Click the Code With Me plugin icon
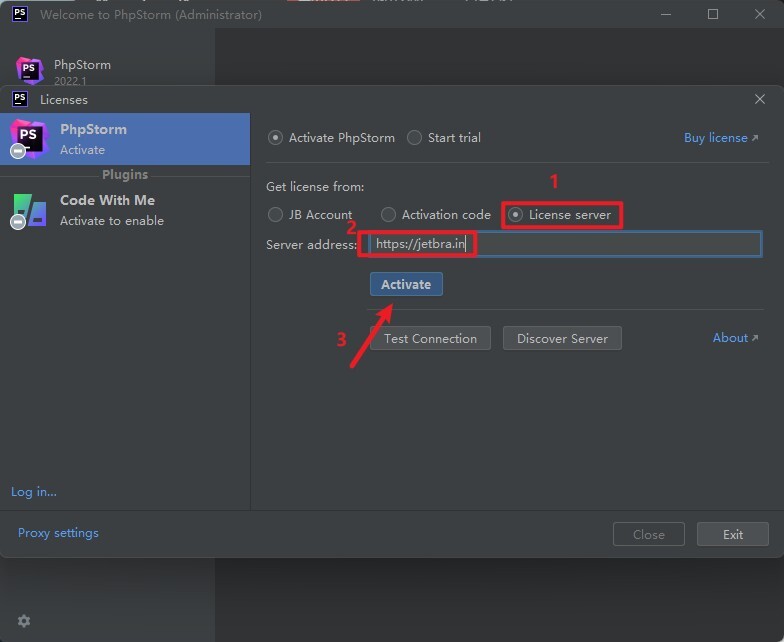 (30, 210)
